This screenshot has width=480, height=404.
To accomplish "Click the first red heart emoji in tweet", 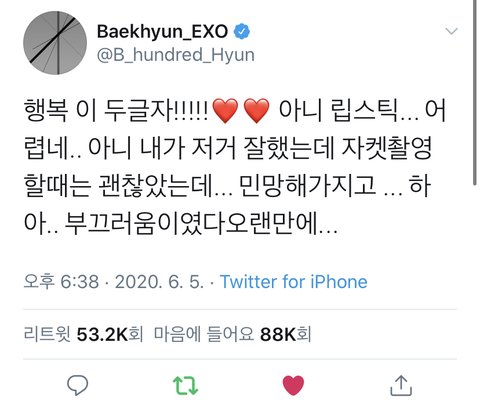I will point(225,111).
